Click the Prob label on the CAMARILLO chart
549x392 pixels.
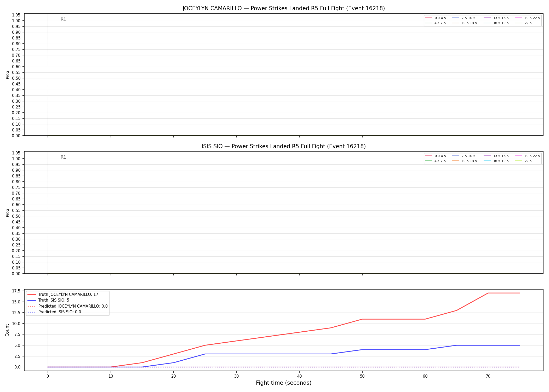tap(8, 75)
